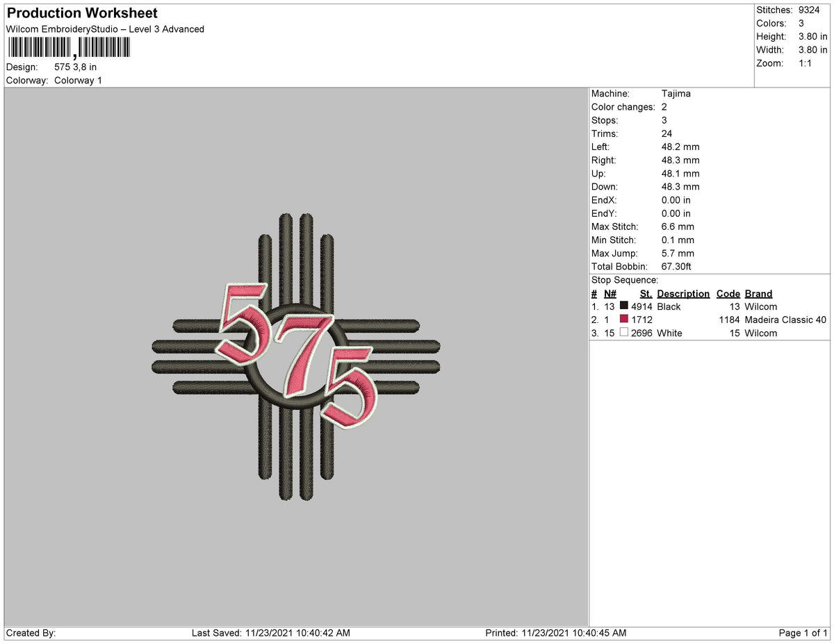Click the Down value 48.3 mm
The width and height of the screenshot is (834, 644).
point(680,187)
